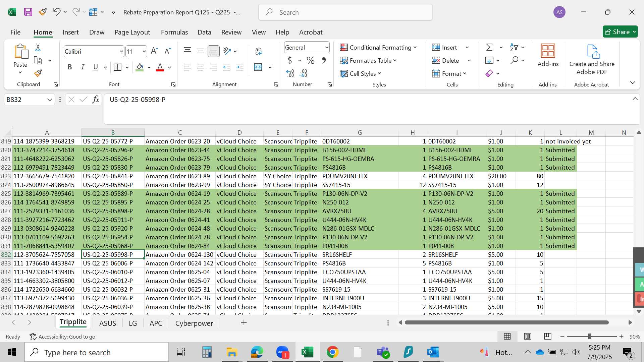This screenshot has height=362, width=644.
Task: Open the Cyberpower worksheet tab
Action: tap(194, 323)
